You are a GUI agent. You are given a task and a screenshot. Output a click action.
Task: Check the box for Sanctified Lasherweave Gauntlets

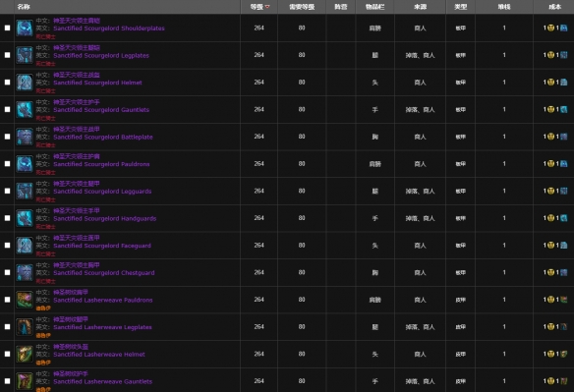click(x=7, y=381)
